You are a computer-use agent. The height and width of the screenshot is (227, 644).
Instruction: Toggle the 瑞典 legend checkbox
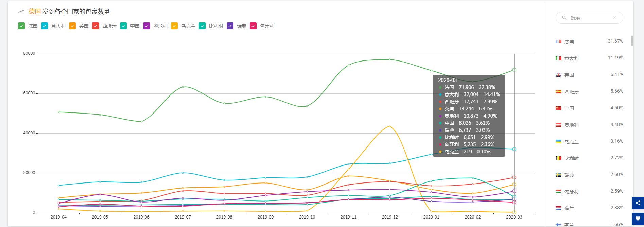point(230,26)
